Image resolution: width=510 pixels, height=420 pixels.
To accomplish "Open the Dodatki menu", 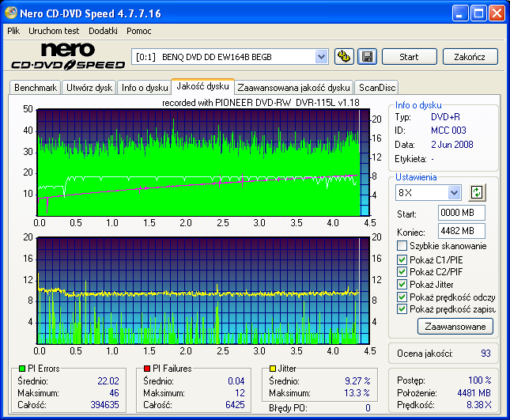I will pos(103,31).
